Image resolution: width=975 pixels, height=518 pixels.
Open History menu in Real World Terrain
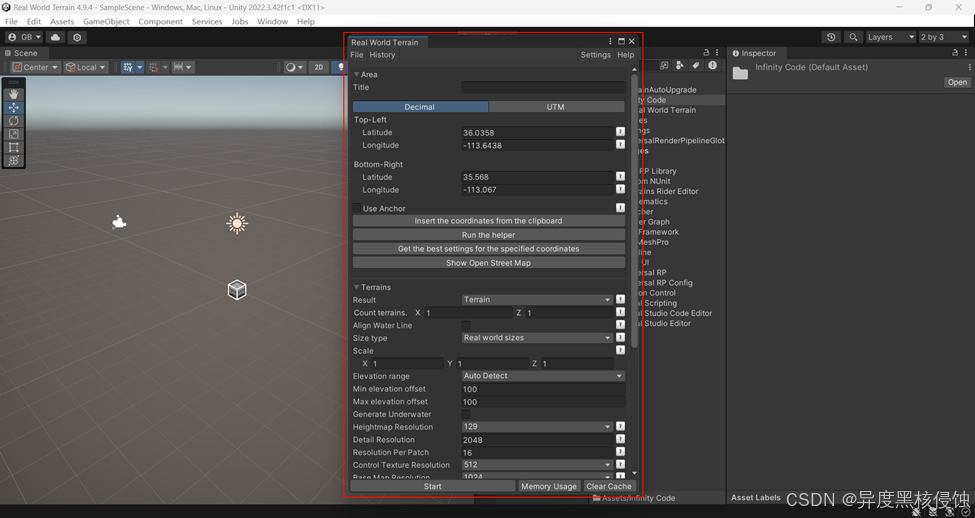click(382, 55)
